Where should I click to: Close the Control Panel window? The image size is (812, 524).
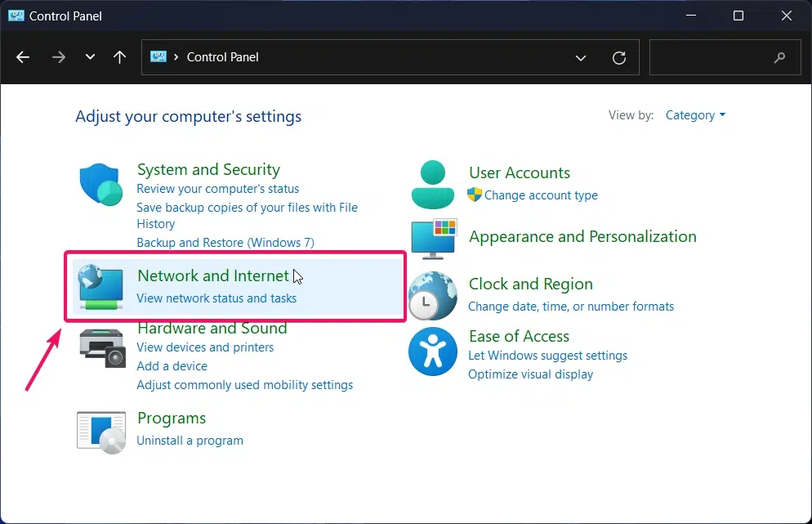tap(786, 16)
